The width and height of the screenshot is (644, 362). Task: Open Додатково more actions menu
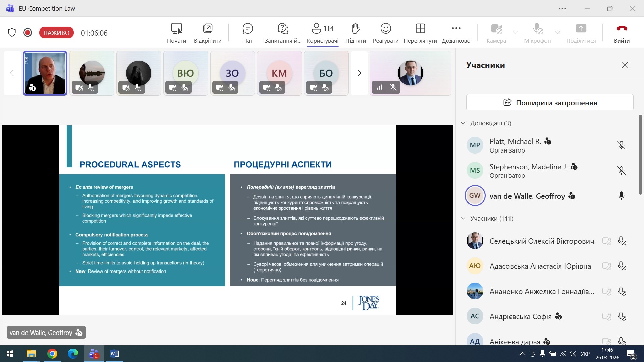click(x=456, y=33)
